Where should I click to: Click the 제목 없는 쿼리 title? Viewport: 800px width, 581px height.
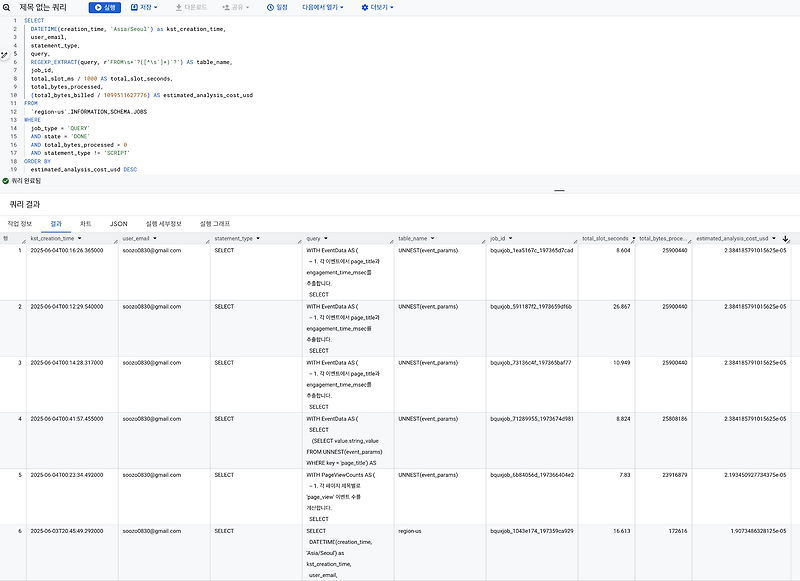coord(43,8)
